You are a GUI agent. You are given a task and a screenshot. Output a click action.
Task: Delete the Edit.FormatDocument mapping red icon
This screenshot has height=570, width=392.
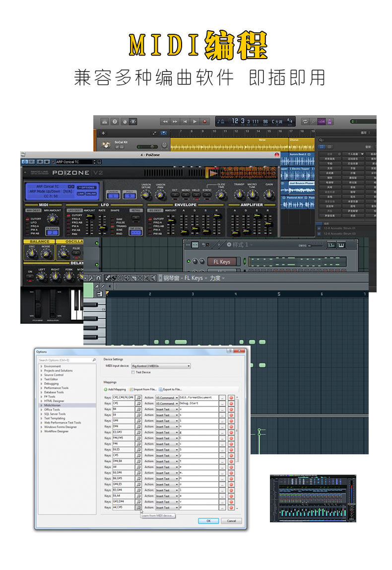tap(231, 398)
